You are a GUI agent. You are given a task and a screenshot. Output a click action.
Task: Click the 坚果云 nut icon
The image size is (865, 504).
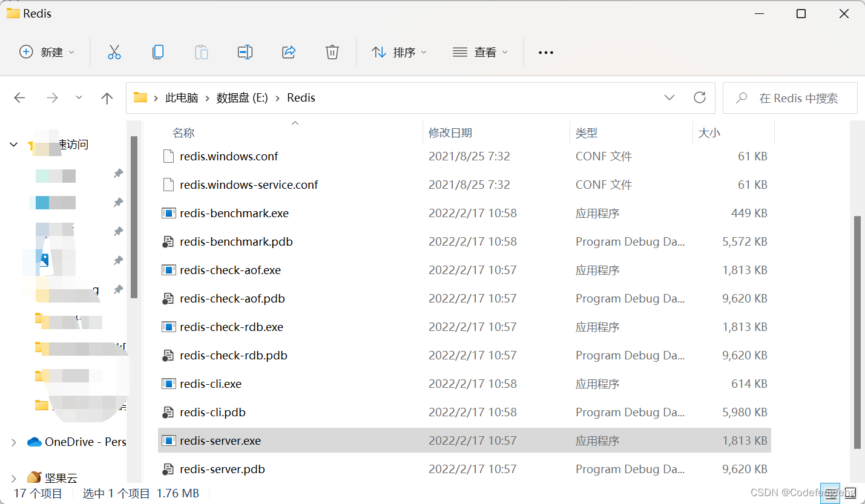(x=35, y=478)
